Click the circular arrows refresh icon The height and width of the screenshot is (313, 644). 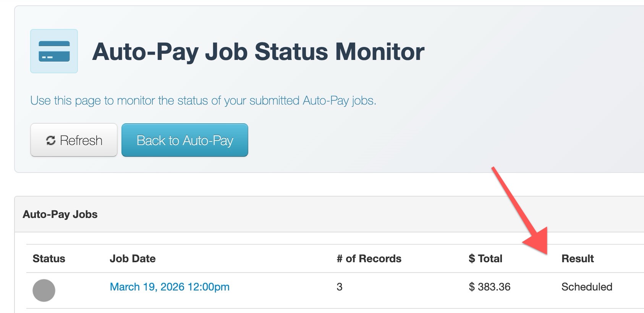coord(51,140)
